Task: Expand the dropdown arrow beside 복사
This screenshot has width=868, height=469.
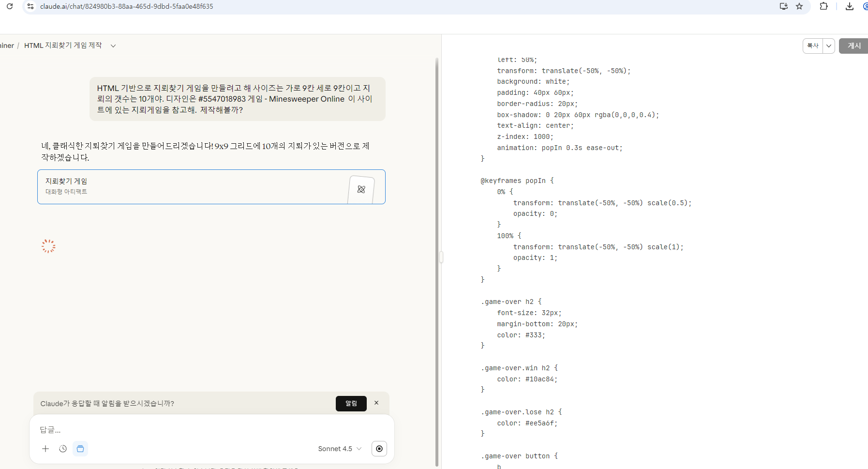Action: pos(829,45)
